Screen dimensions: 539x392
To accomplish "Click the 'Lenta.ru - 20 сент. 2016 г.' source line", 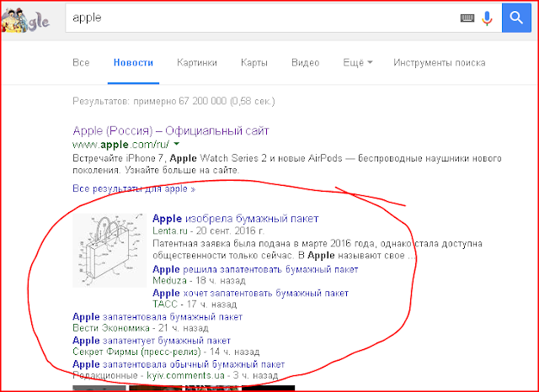I will coord(208,230).
